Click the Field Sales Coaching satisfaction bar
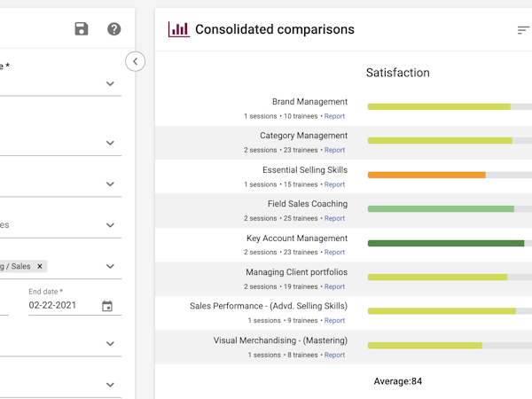 point(441,209)
